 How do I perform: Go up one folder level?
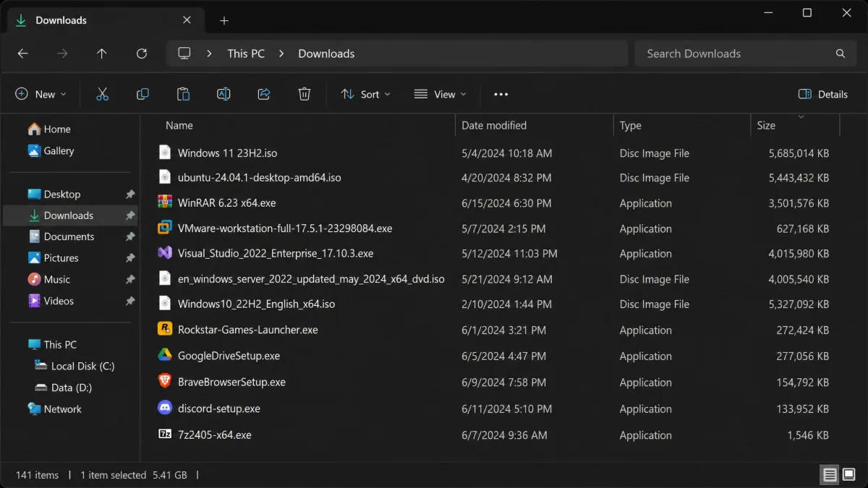(x=102, y=53)
